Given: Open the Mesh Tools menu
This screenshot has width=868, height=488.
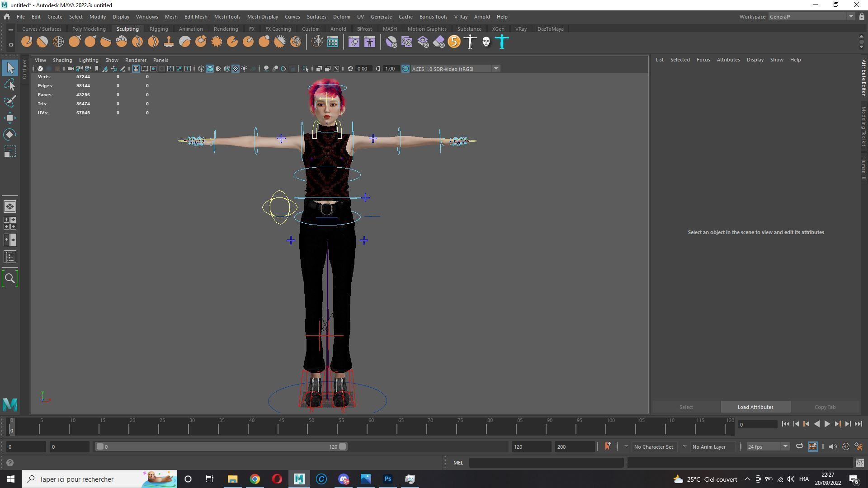Looking at the screenshot, I should point(227,17).
